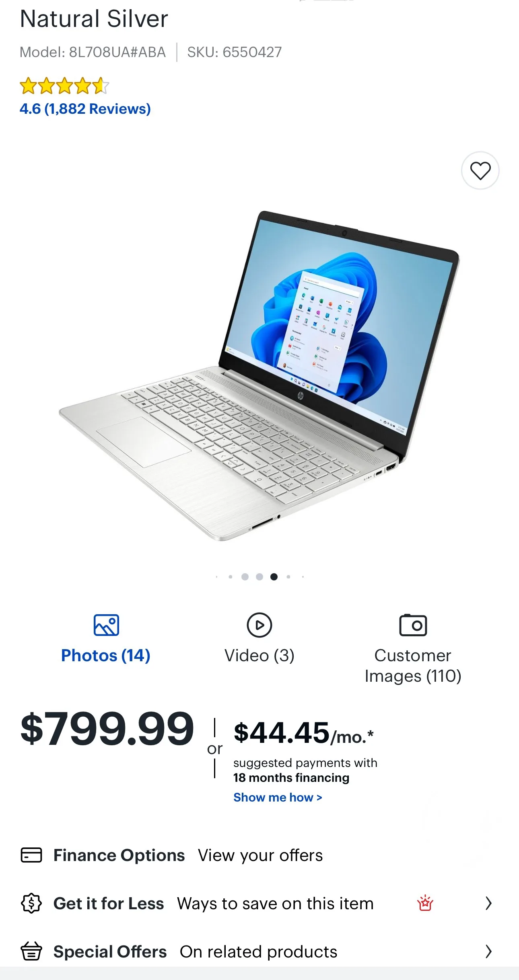The width and height of the screenshot is (519, 980).
Task: Click the Show me how link
Action: coord(278,797)
